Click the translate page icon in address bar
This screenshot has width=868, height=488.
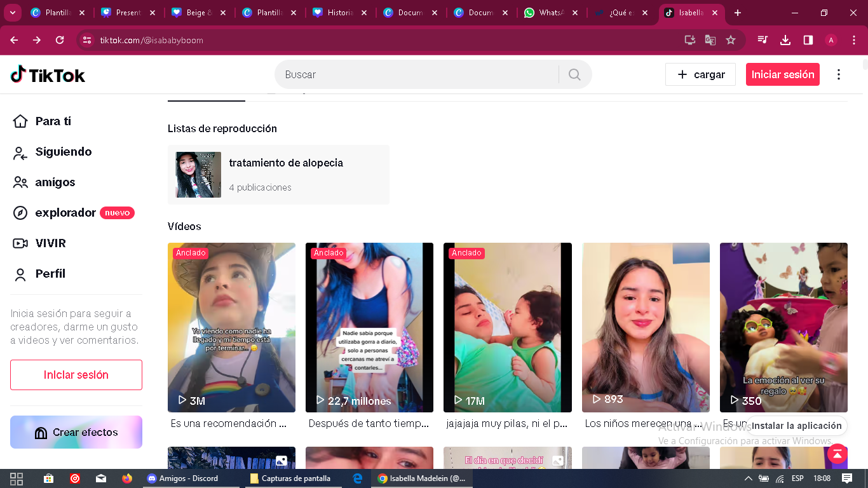click(710, 40)
